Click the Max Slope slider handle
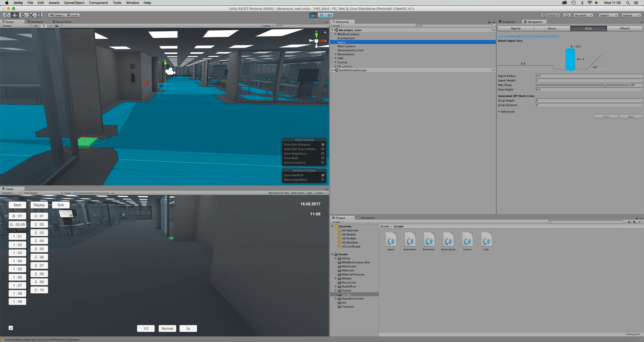 [x=605, y=85]
